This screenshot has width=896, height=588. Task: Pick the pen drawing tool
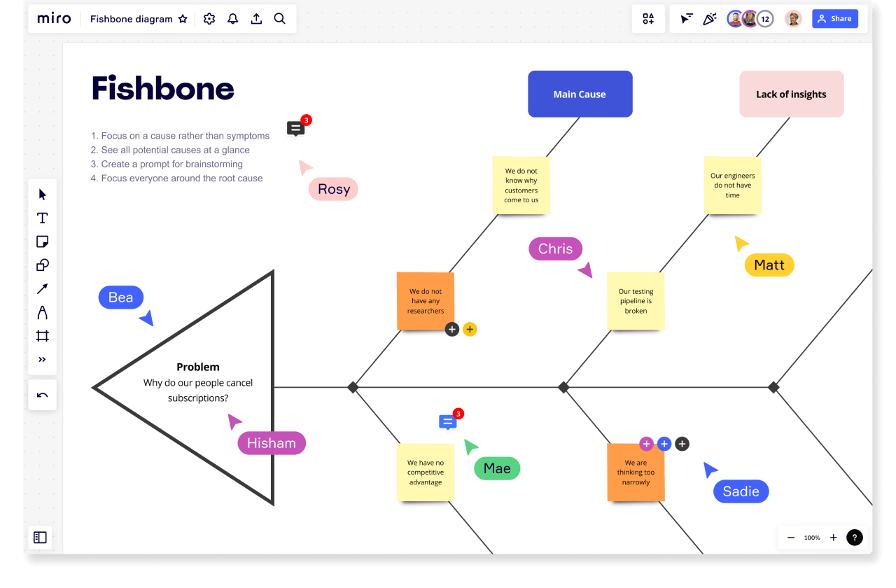(42, 312)
